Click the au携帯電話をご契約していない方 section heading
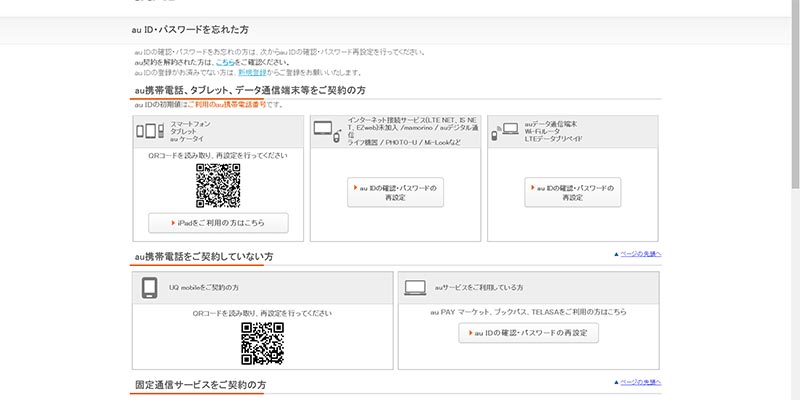The image size is (800, 400). click(x=203, y=258)
